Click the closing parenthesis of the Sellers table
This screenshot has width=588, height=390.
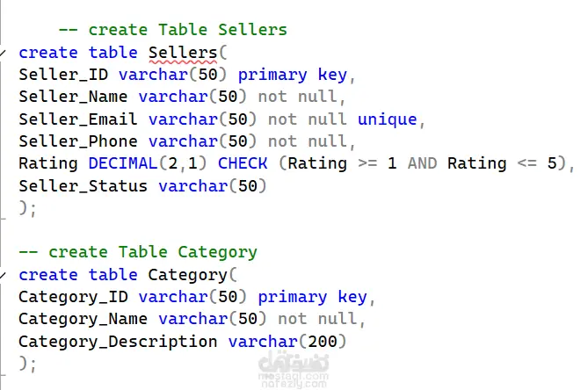click(23, 207)
